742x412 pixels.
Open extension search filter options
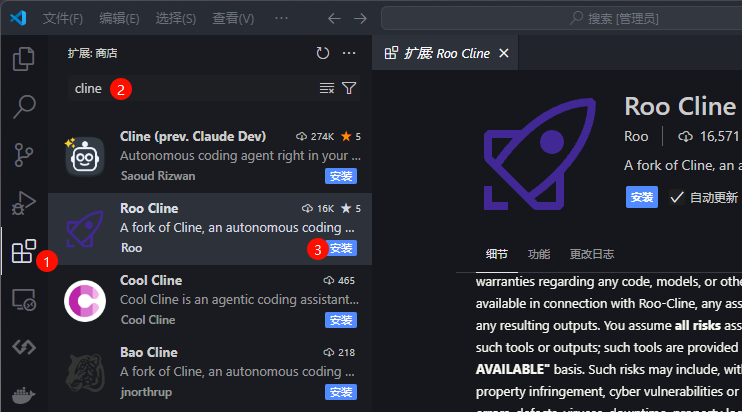349,88
